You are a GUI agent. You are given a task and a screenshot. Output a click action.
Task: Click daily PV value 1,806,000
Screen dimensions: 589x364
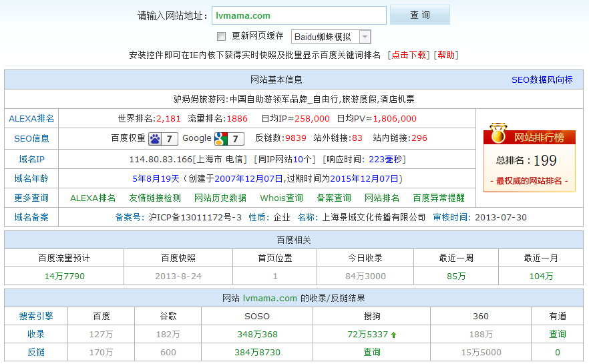[x=395, y=119]
